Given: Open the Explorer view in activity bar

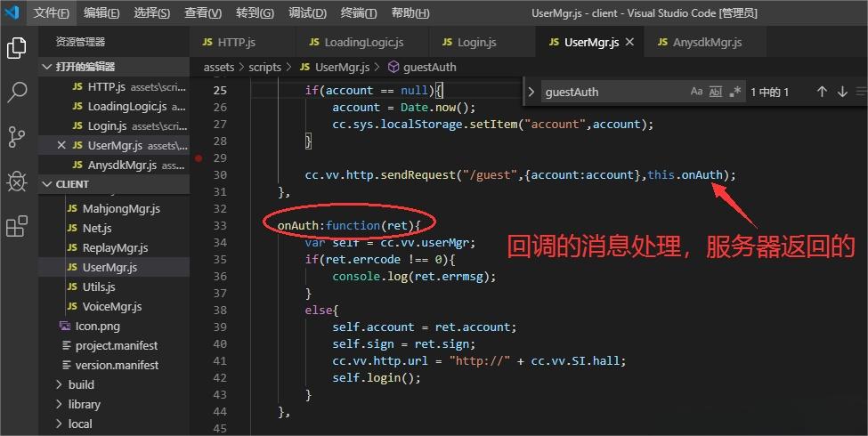Looking at the screenshot, I should click(x=17, y=48).
